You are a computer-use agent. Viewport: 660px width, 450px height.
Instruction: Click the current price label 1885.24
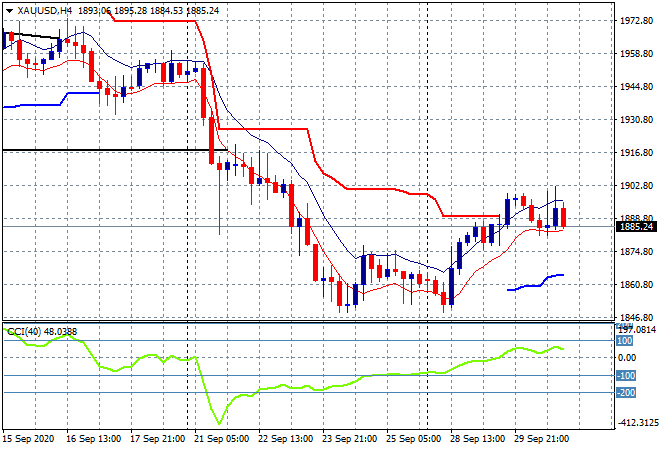coord(636,227)
